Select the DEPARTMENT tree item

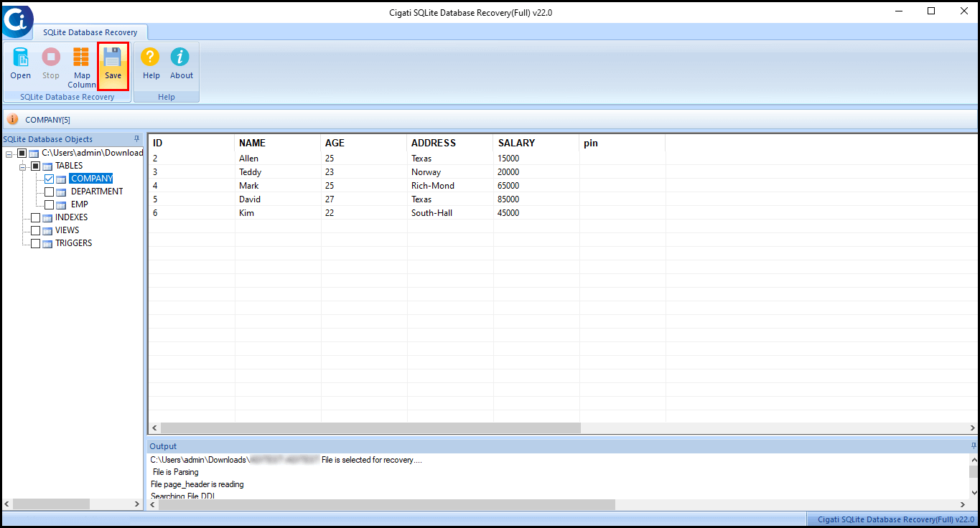[x=97, y=192]
